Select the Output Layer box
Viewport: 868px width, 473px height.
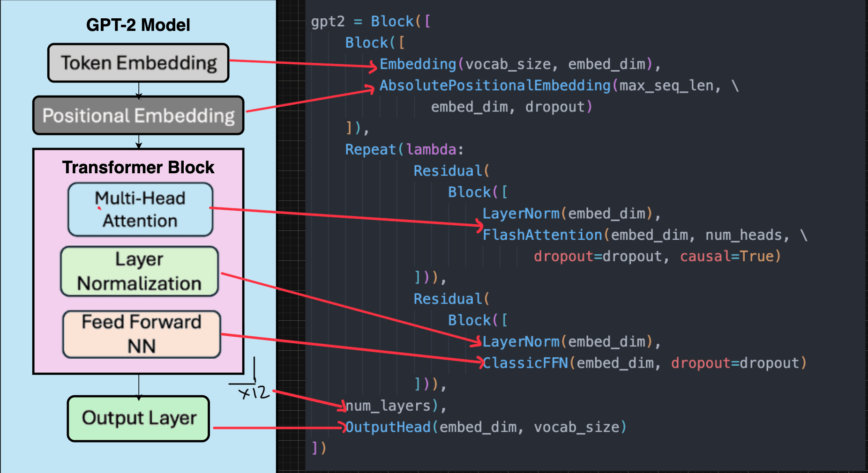tap(137, 418)
